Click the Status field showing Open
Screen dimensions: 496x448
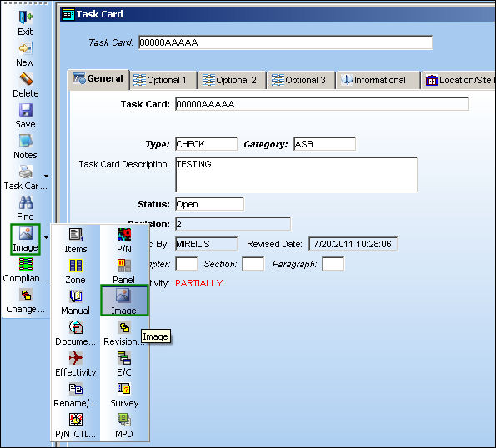[210, 204]
